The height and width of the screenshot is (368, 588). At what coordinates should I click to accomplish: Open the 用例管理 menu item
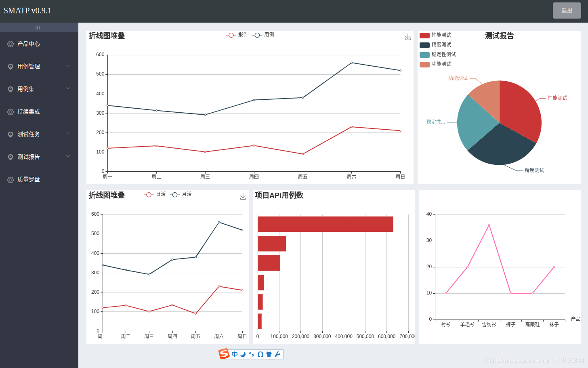(39, 66)
